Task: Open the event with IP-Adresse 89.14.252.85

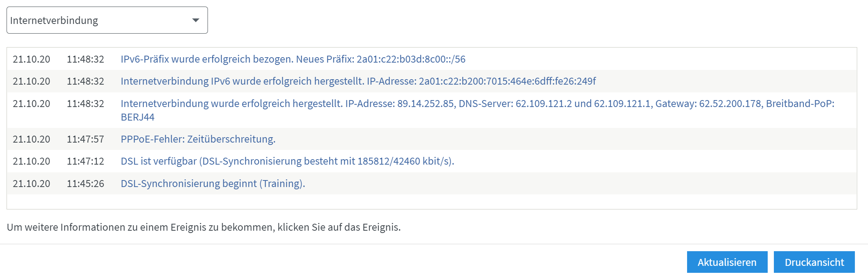Action: click(x=478, y=110)
